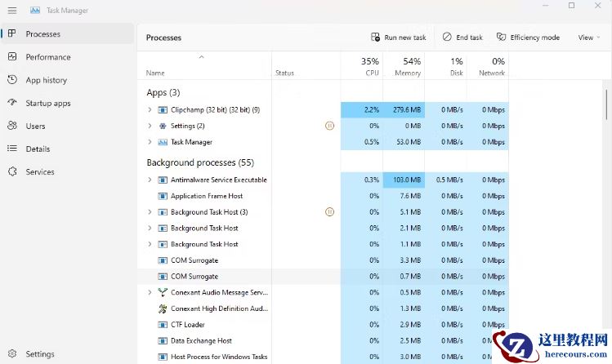
Task: Sort by the CPU column header
Action: [361, 66]
